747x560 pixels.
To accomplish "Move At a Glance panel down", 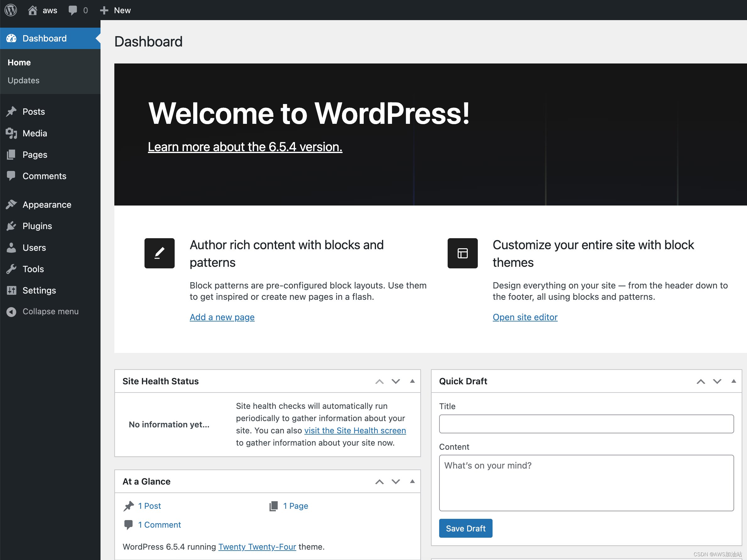I will [x=396, y=482].
